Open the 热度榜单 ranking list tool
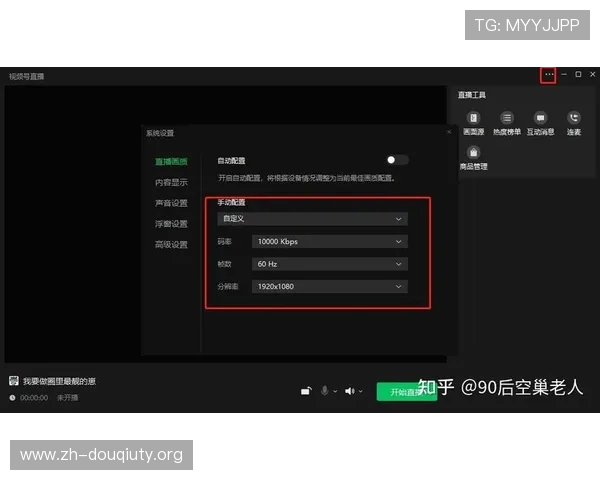Viewport: 600px width, 480px height. point(507,123)
